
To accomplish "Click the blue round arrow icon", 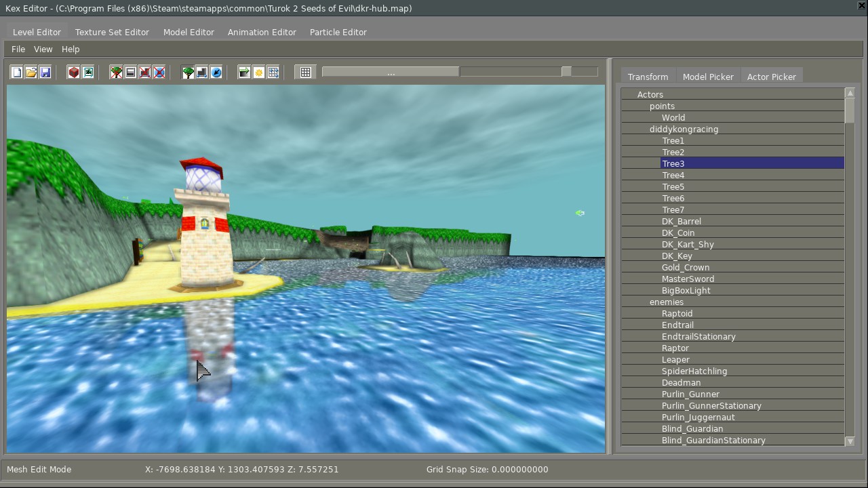I will 216,73.
